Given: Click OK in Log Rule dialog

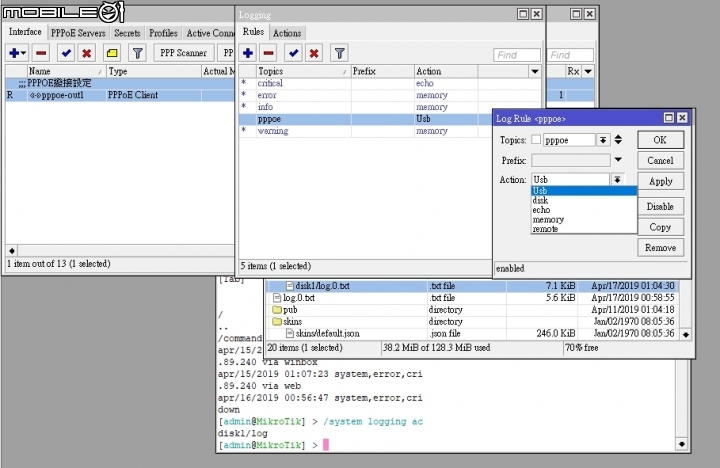Looking at the screenshot, I should tap(660, 140).
